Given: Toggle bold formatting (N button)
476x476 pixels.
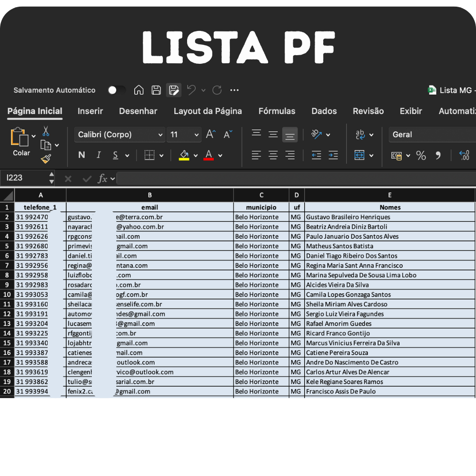Looking at the screenshot, I should click(x=81, y=155).
